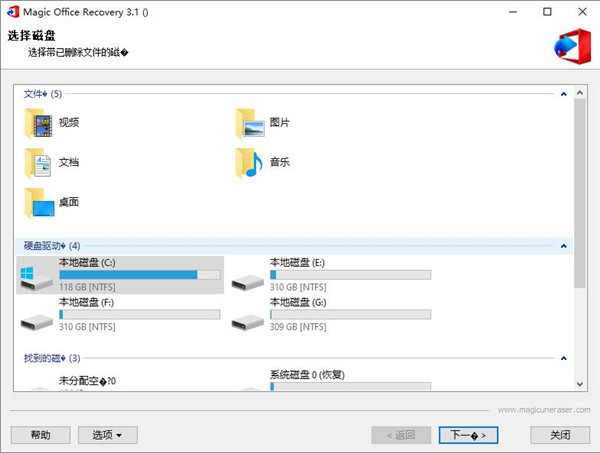The image size is (600, 453).
Task: Choose local disk G: drive icon
Action: tap(248, 318)
